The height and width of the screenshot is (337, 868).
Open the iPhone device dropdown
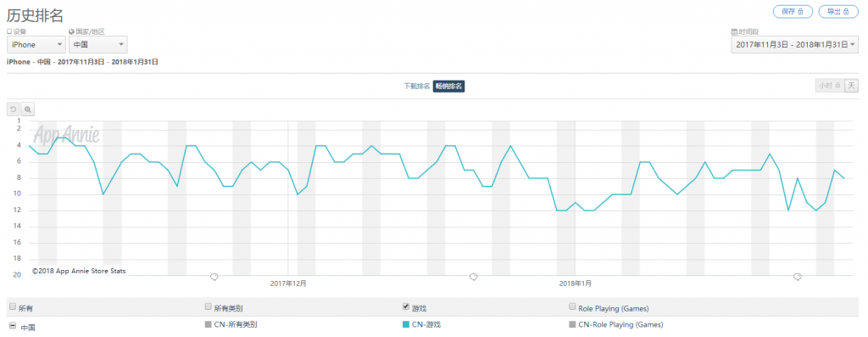[x=36, y=45]
